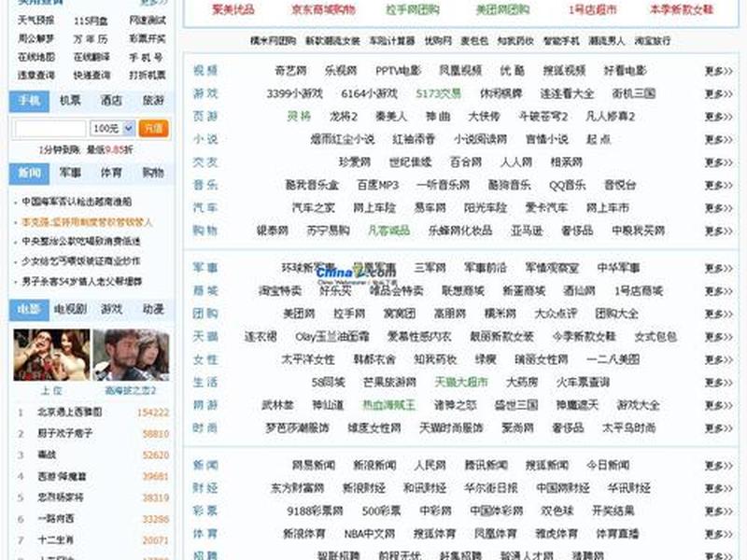The height and width of the screenshot is (560, 747).
Task: Open the 在线地图 link
Action: tap(36, 57)
